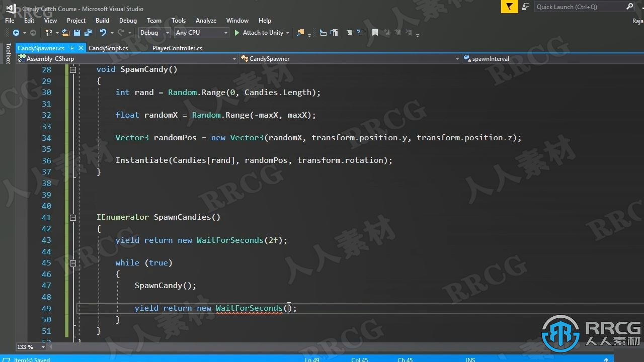
Task: Click line number 43 in the gutter
Action: (46, 240)
